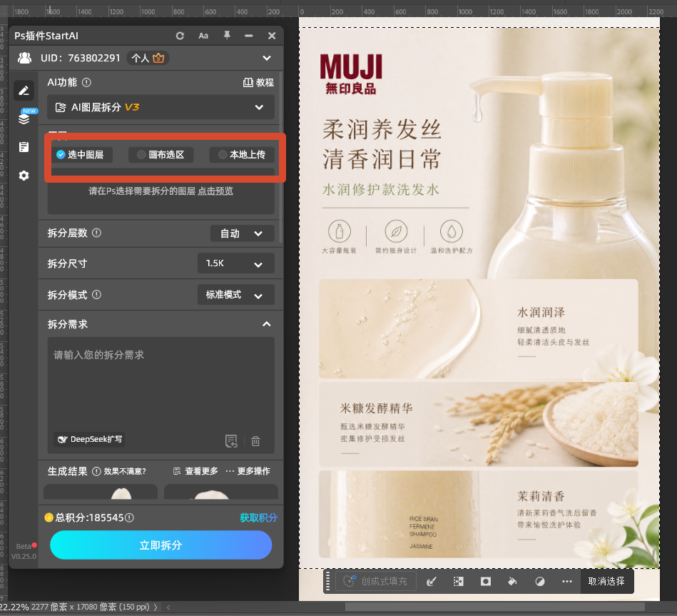Screen dimensions: 677x616
Task: Click the trash icon to clear requirements
Action: point(255,441)
